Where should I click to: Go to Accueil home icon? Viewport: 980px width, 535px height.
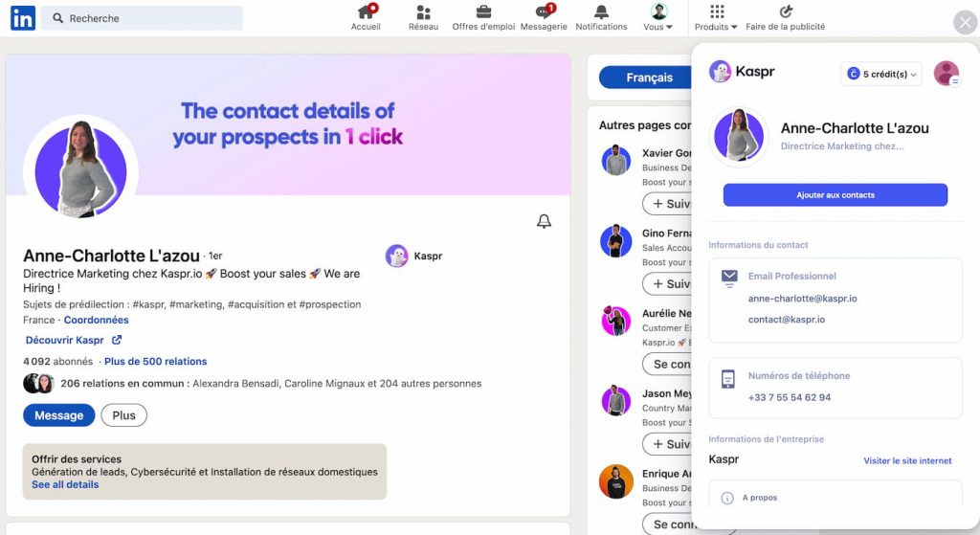point(366,11)
